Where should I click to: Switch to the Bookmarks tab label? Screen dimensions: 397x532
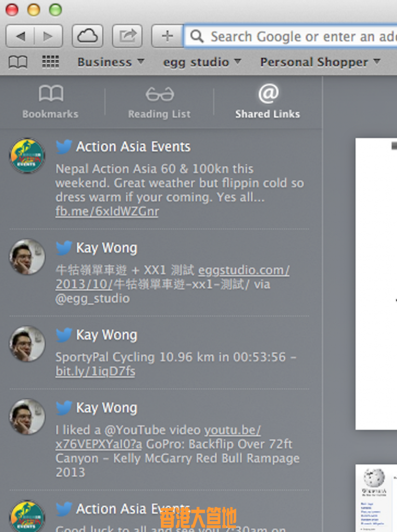pos(50,114)
